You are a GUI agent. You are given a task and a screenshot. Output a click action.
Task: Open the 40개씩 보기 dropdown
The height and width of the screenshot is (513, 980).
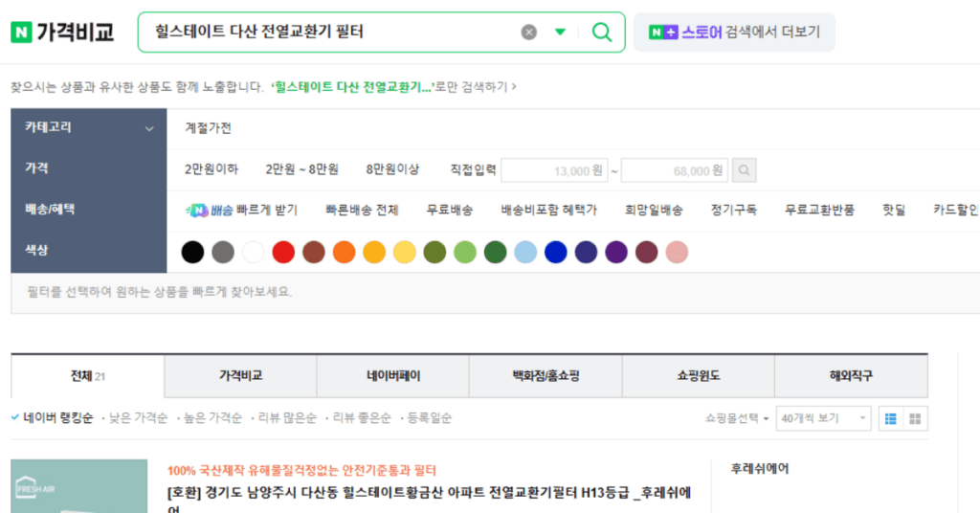824,418
